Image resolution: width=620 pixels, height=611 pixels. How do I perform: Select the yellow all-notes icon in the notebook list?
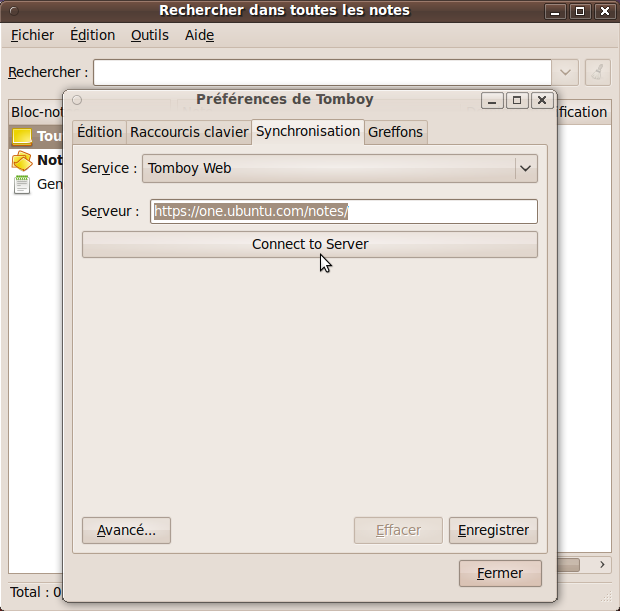[22, 136]
